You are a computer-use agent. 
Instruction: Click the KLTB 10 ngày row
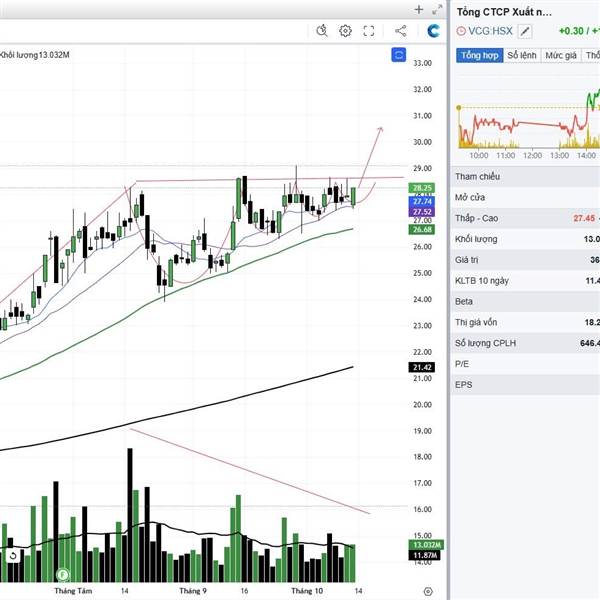526,281
